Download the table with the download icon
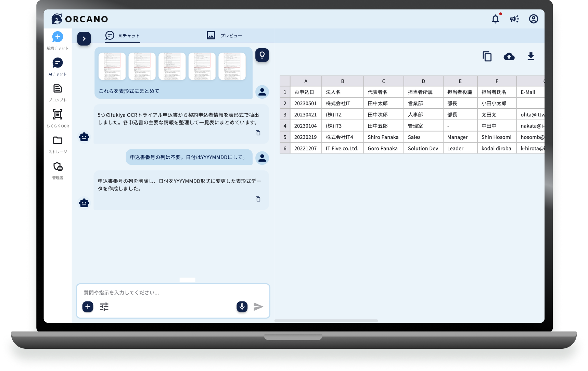 click(x=531, y=56)
